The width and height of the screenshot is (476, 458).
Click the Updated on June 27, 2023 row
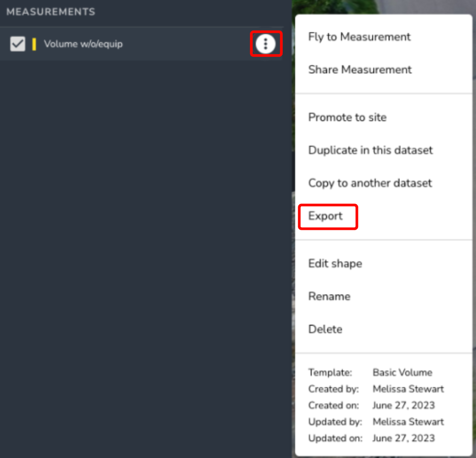tap(371, 438)
